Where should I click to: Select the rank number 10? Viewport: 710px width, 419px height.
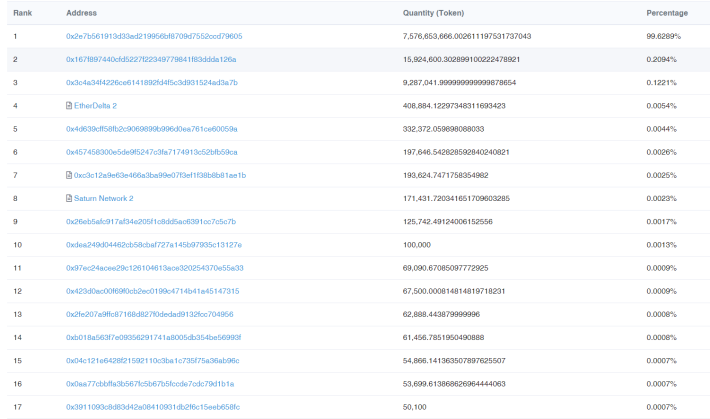(x=17, y=245)
